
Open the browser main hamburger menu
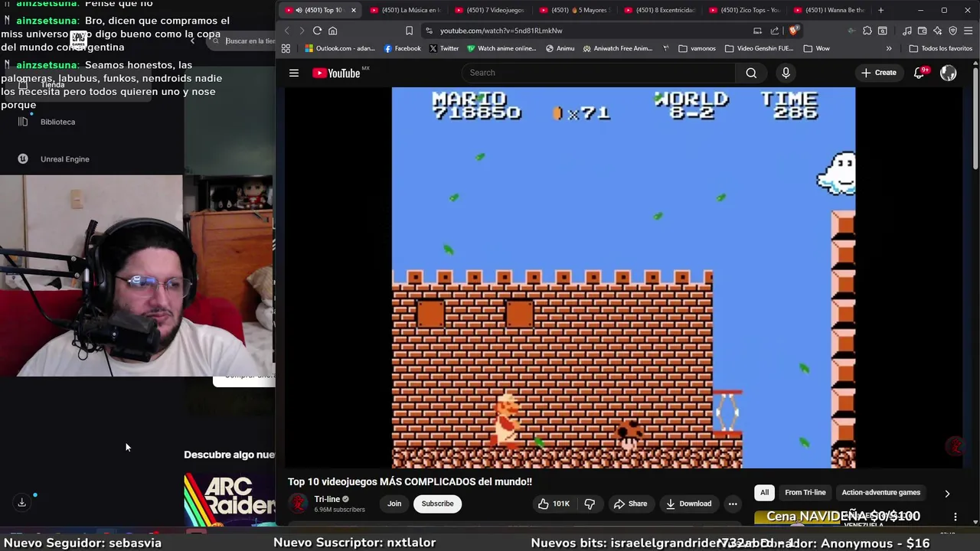[968, 31]
